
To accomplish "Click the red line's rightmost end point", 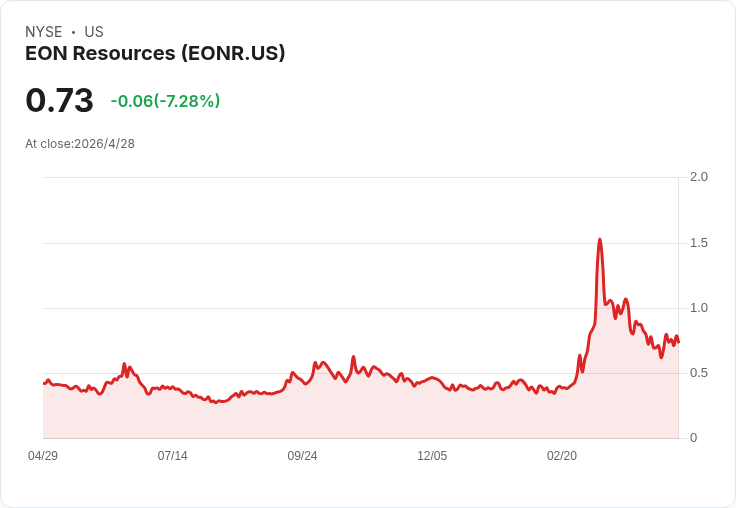I will pyautogui.click(x=678, y=342).
